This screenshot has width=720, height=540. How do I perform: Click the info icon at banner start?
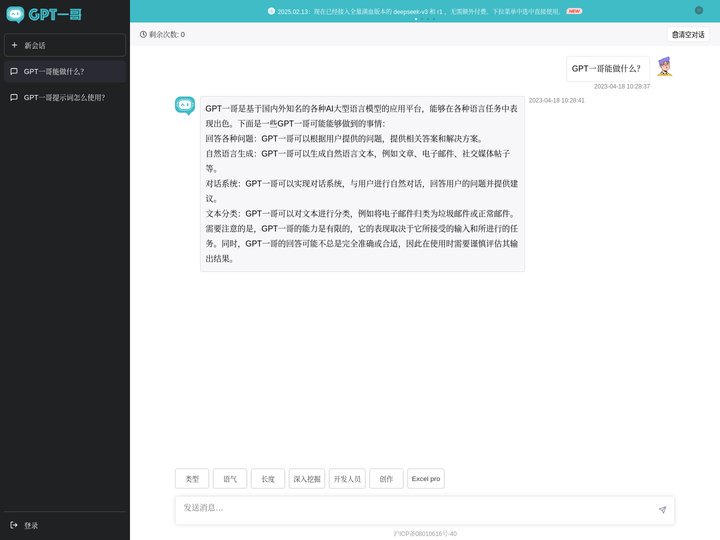pos(271,11)
